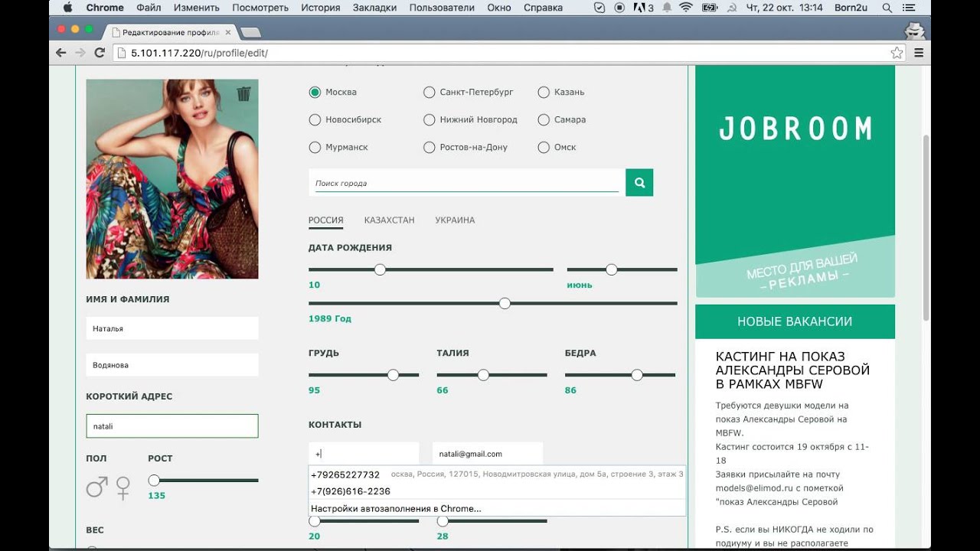
Task: Click the email field natali@gmail.com
Action: (488, 454)
